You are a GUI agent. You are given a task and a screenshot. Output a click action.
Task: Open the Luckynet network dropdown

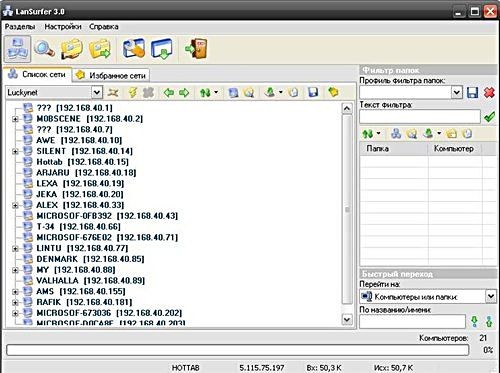(x=97, y=92)
